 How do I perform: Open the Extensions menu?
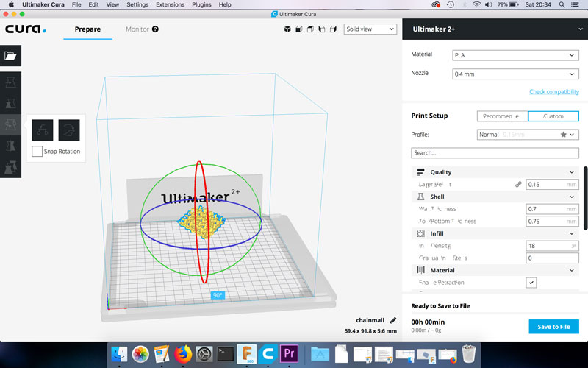[x=171, y=4]
